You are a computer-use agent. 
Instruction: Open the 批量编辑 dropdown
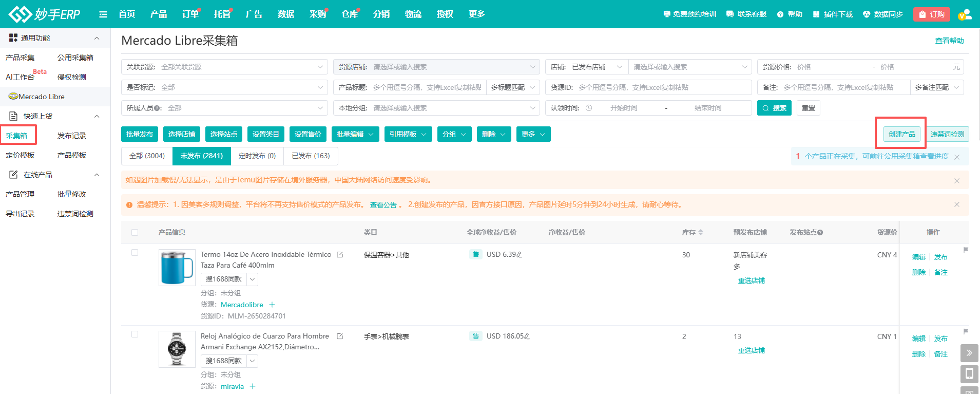coord(355,134)
